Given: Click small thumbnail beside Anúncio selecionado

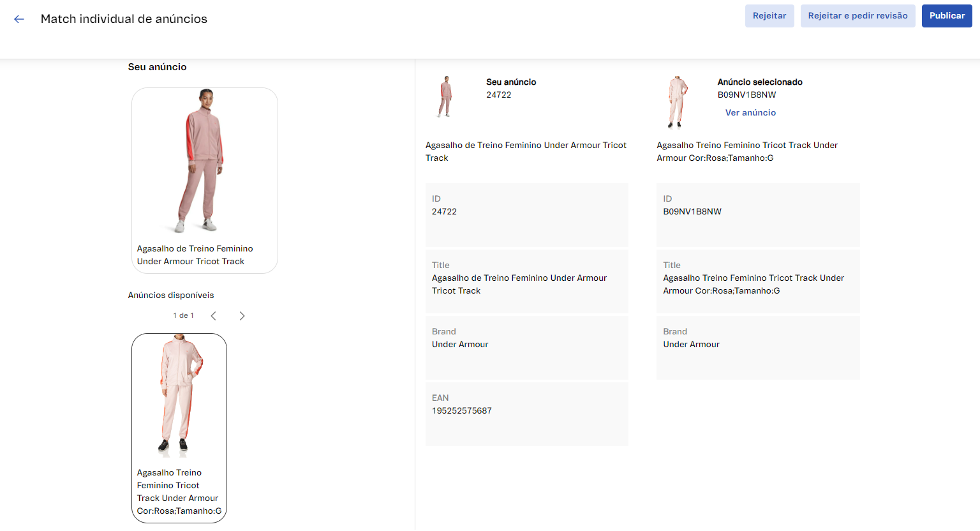Looking at the screenshot, I should 677,101.
